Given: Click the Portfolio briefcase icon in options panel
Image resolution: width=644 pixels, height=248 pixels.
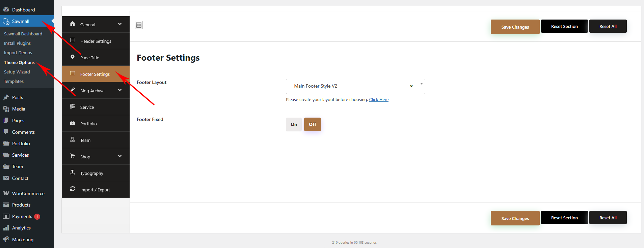Looking at the screenshot, I should [73, 123].
